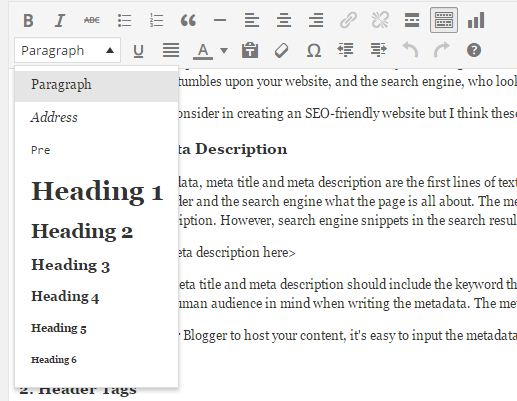The width and height of the screenshot is (517, 401).
Task: Click the insert link icon
Action: click(348, 21)
